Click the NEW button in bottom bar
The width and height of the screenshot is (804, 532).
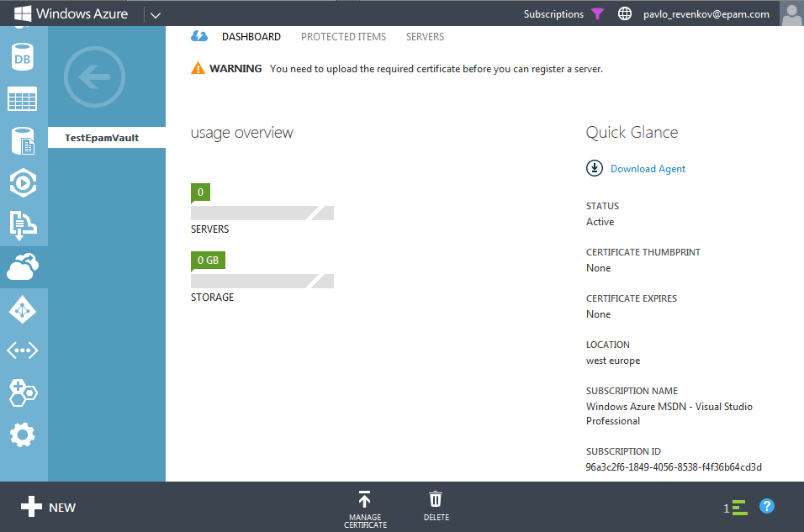(48, 507)
